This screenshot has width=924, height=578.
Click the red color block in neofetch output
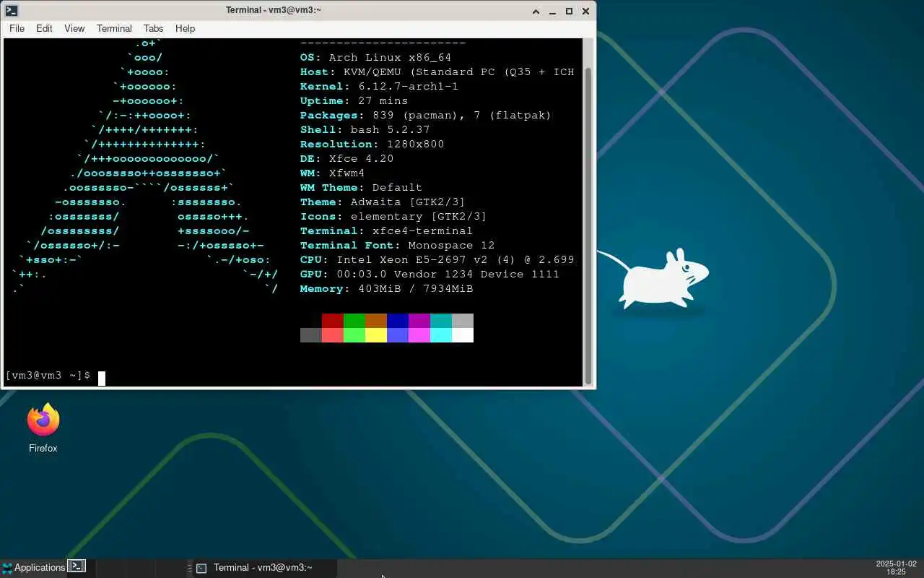pos(333,321)
